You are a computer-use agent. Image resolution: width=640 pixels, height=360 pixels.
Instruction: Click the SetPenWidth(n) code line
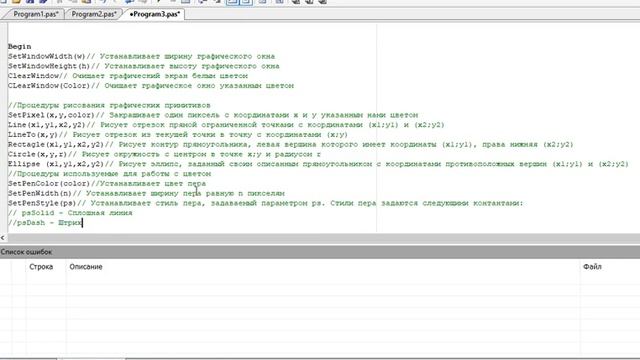coord(146,193)
